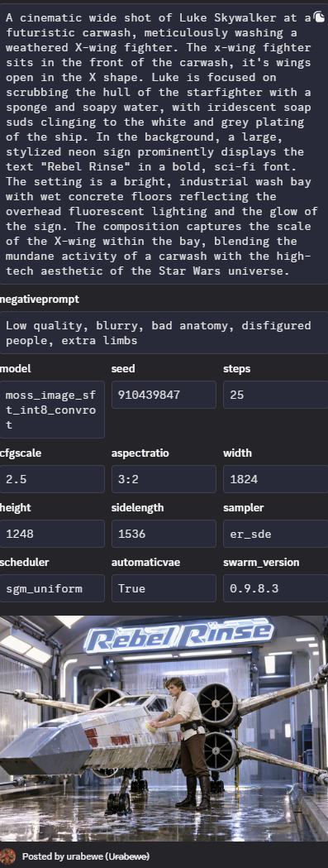Click the cfgscale field label
328x868 pixels.
[21, 453]
